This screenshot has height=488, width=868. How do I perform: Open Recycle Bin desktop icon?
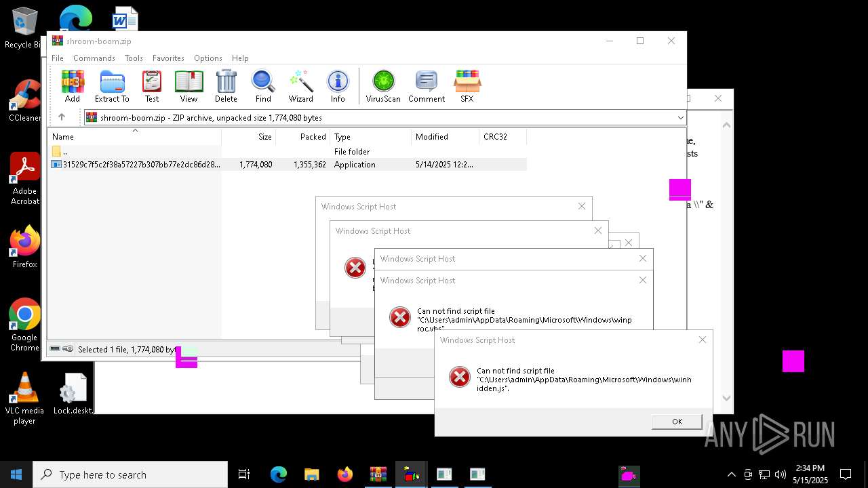(x=24, y=28)
